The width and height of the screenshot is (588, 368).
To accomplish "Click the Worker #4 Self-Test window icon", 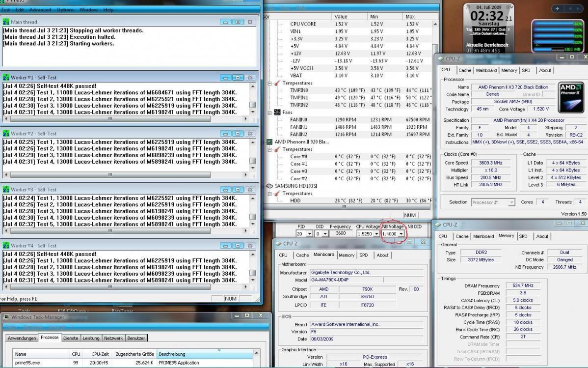I will [6, 245].
